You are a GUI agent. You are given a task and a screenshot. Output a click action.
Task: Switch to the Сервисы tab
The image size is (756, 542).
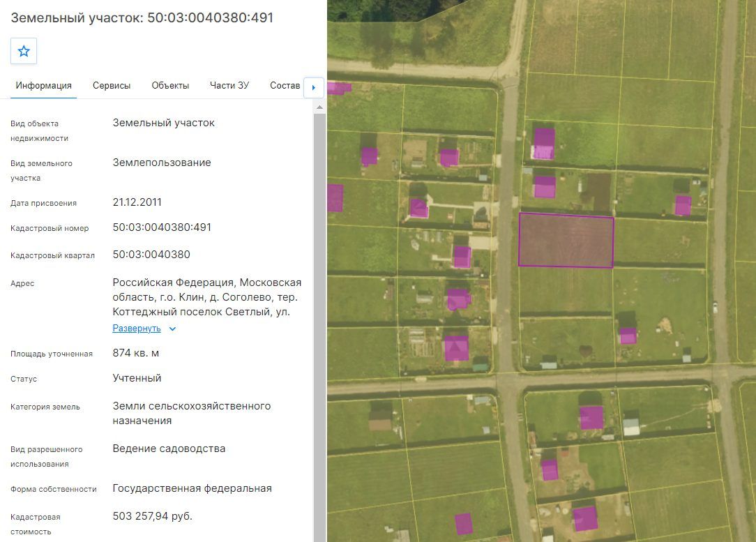click(x=112, y=86)
